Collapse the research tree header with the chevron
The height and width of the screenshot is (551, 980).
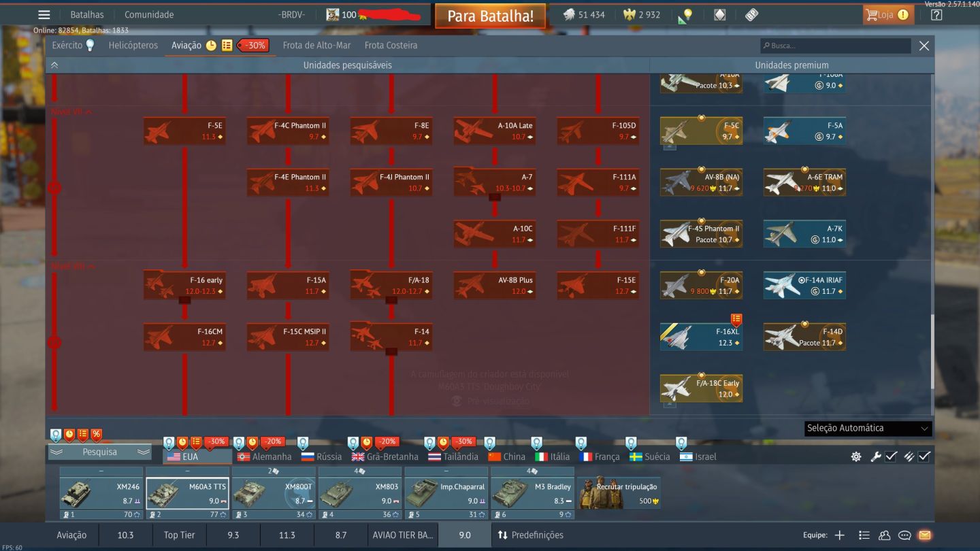pos(54,65)
